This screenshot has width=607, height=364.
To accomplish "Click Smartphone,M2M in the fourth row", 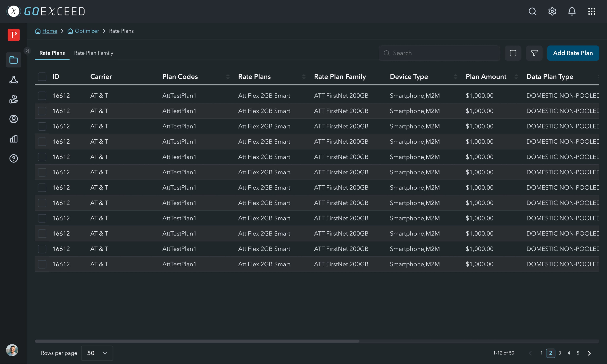I will coord(415,141).
